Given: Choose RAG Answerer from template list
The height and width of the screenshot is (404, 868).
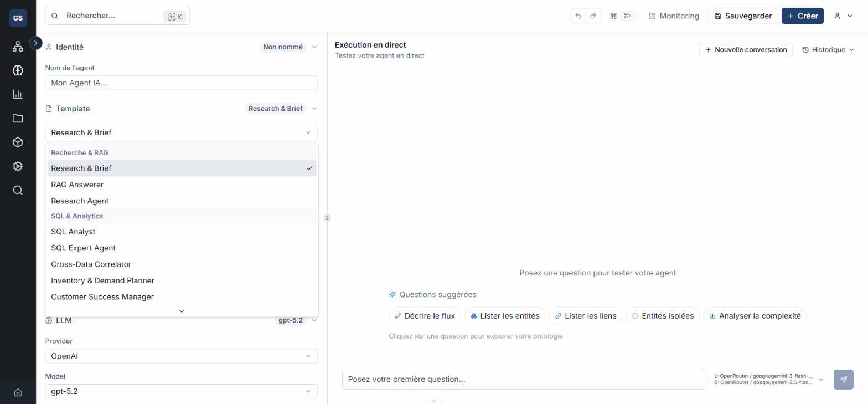Looking at the screenshot, I should tap(77, 185).
